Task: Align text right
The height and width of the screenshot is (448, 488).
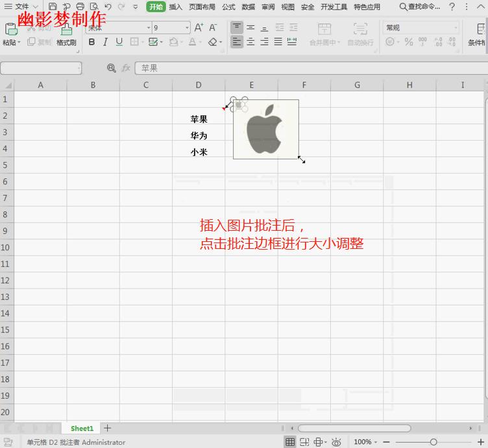Action: 264,41
